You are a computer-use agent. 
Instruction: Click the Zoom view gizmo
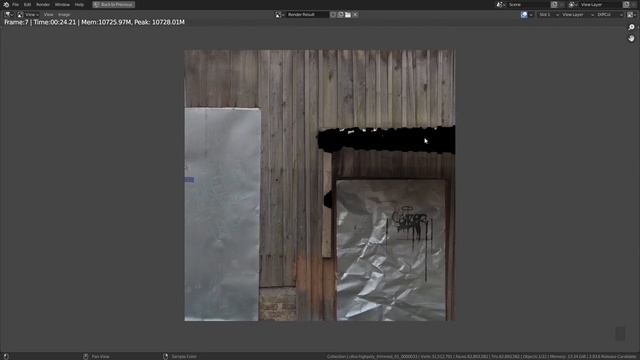tap(631, 27)
